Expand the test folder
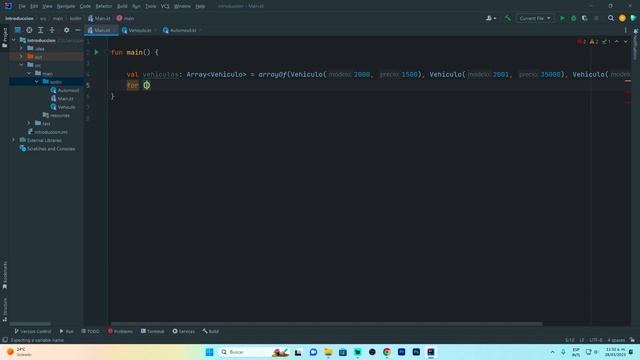This screenshot has width=640, height=360. point(29,123)
